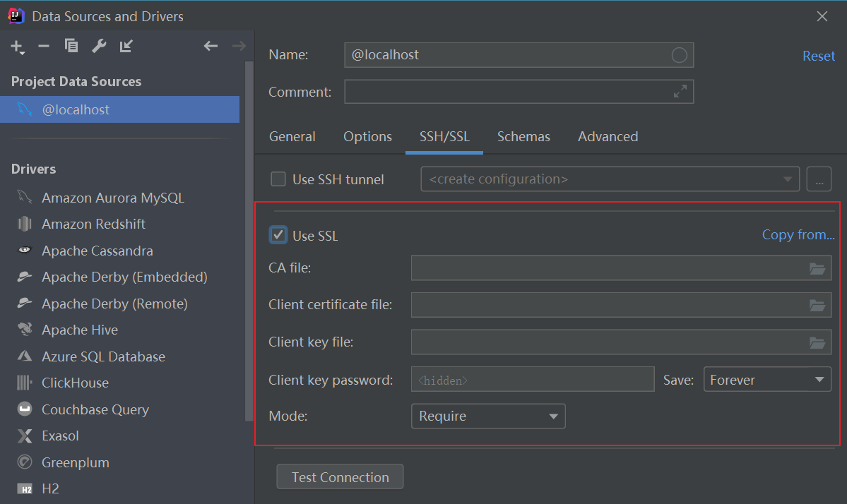Viewport: 847px width, 504px height.
Task: Click the make-global arrow icon in the toolbar
Action: (126, 46)
